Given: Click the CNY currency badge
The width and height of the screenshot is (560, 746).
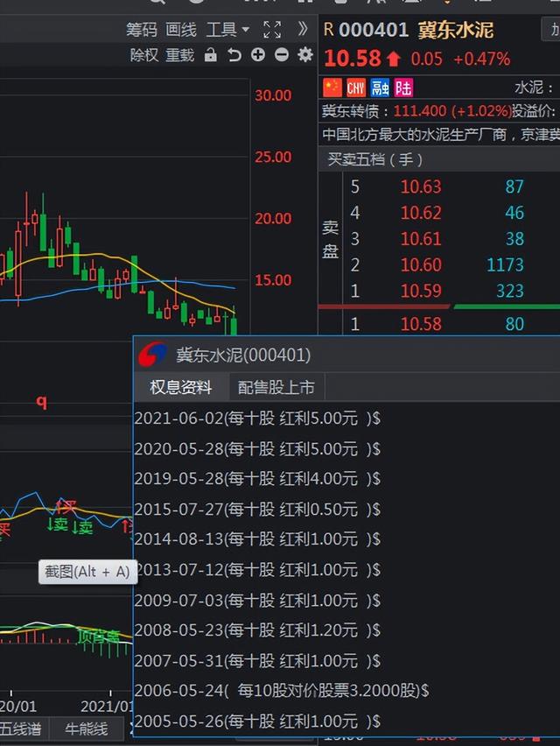Looking at the screenshot, I should [356, 88].
